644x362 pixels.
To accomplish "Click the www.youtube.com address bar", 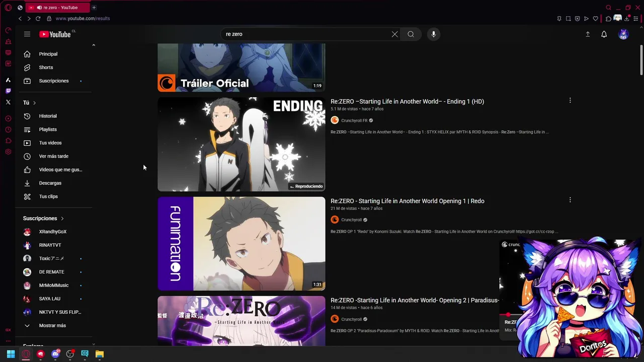I will point(83,19).
